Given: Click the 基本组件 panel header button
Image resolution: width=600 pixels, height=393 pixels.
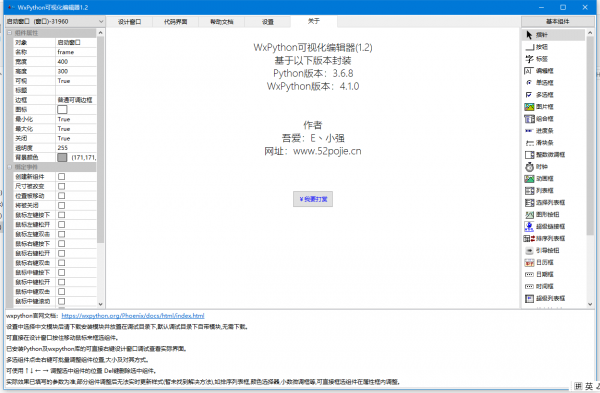Looking at the screenshot, I should tap(558, 21).
